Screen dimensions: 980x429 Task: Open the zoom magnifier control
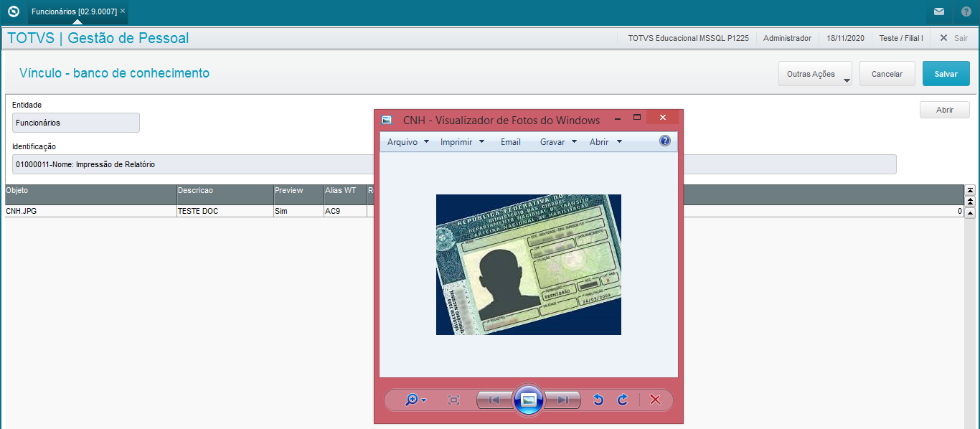point(415,400)
